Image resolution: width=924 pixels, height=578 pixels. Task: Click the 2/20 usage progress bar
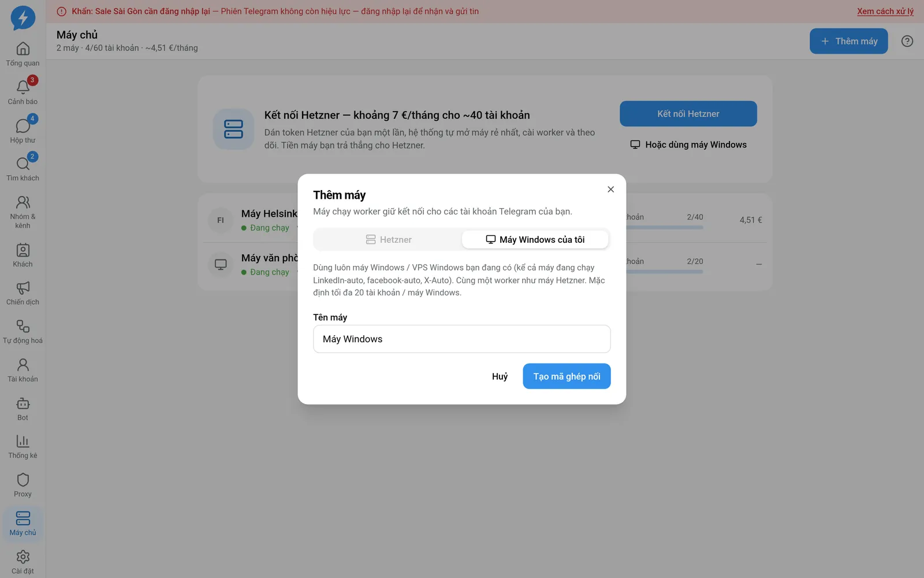pyautogui.click(x=664, y=272)
